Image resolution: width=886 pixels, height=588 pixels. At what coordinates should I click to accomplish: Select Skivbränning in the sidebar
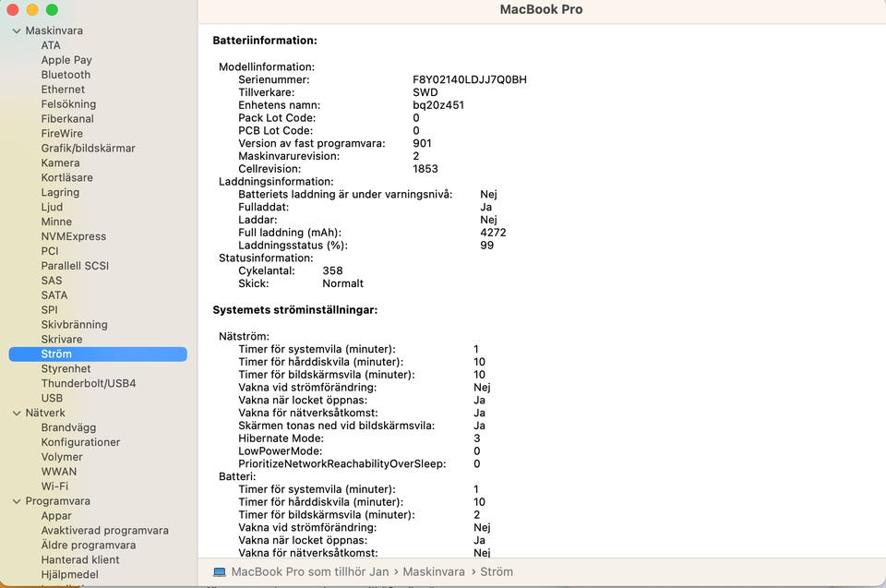tap(74, 325)
